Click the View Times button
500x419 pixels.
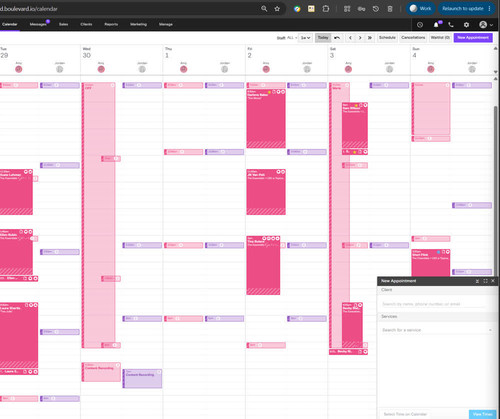[482, 414]
